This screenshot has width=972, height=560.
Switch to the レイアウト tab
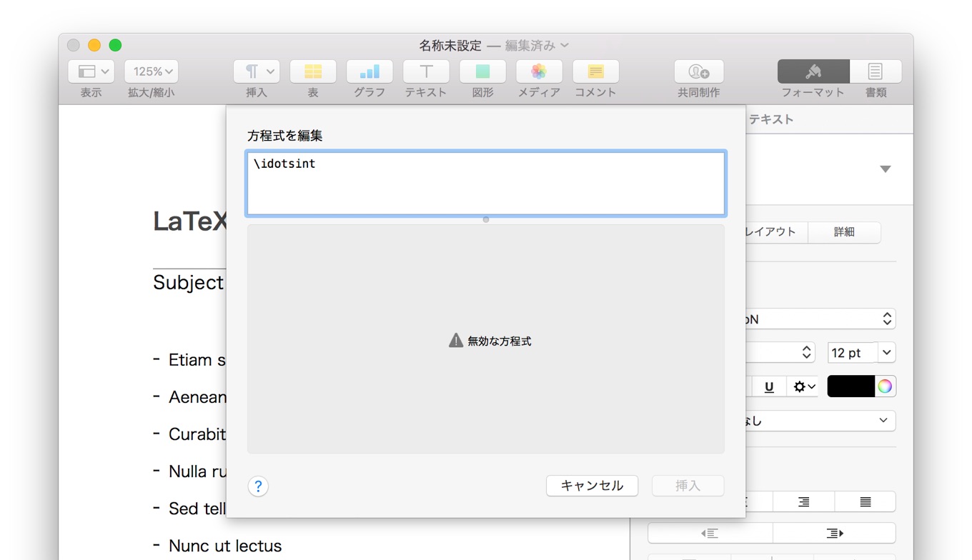[770, 232]
